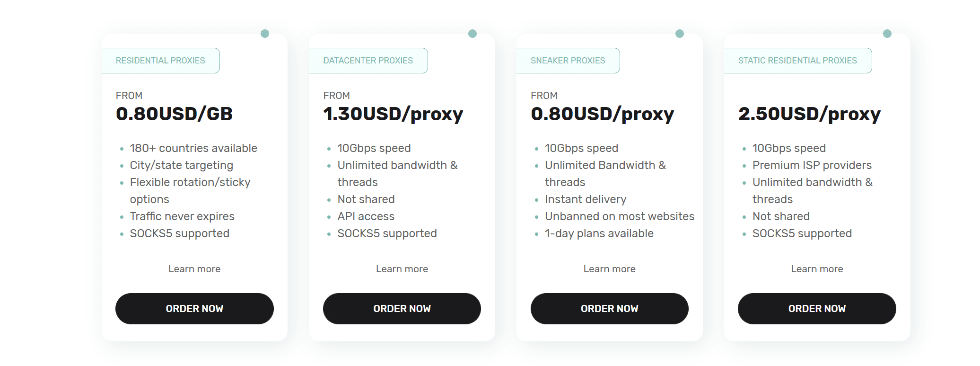Open Learn more under Static Residential Proxies

(x=817, y=269)
